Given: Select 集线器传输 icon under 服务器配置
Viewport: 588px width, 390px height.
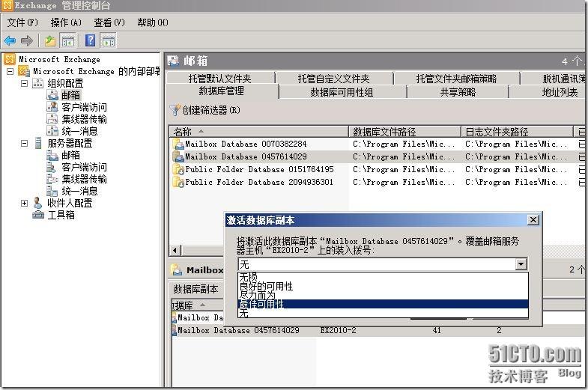Looking at the screenshot, I should pyautogui.click(x=52, y=179).
